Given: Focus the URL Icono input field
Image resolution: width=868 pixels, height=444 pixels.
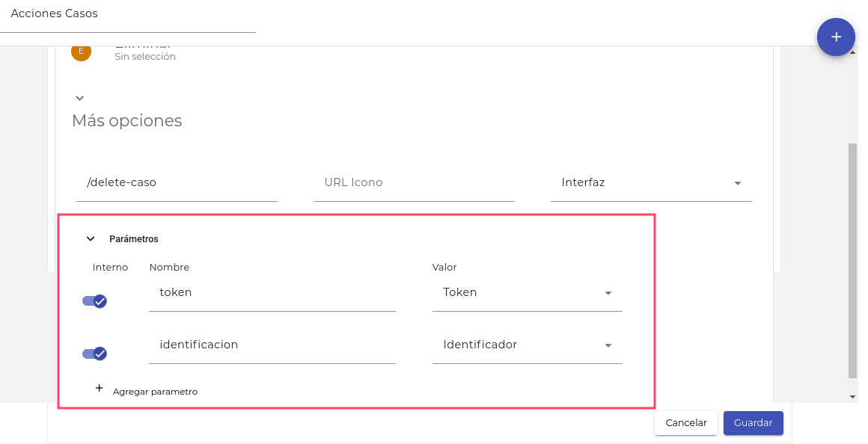Looking at the screenshot, I should click(414, 182).
